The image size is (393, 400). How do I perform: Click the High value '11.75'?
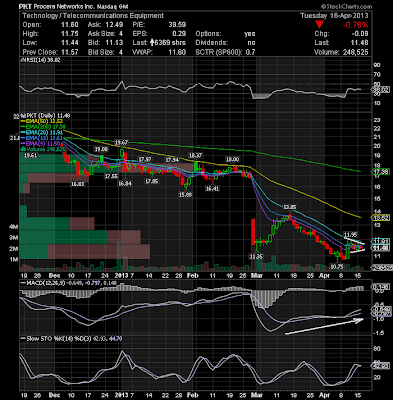70,34
